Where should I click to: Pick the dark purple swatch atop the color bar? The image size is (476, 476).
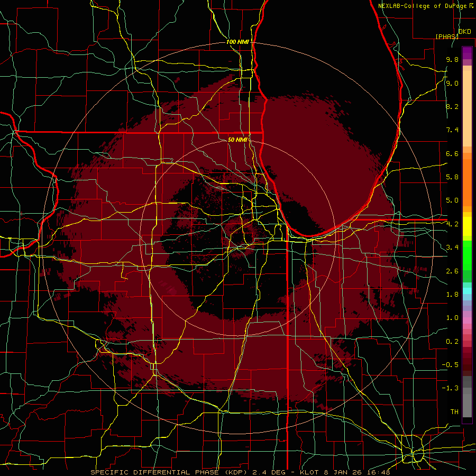point(467,53)
